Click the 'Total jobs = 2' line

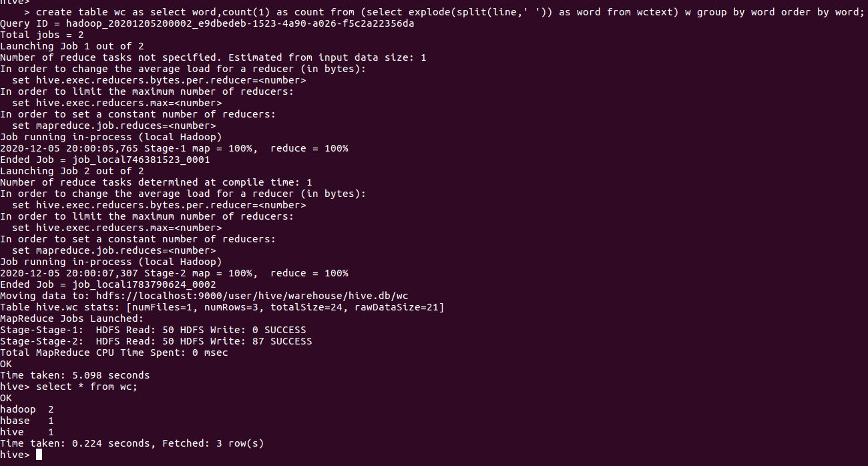(x=42, y=35)
